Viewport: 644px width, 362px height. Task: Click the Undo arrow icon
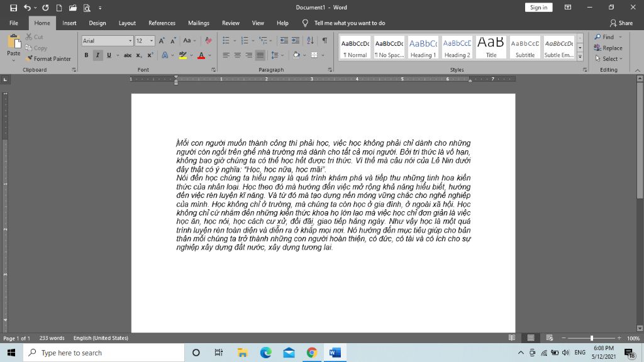pyautogui.click(x=27, y=8)
